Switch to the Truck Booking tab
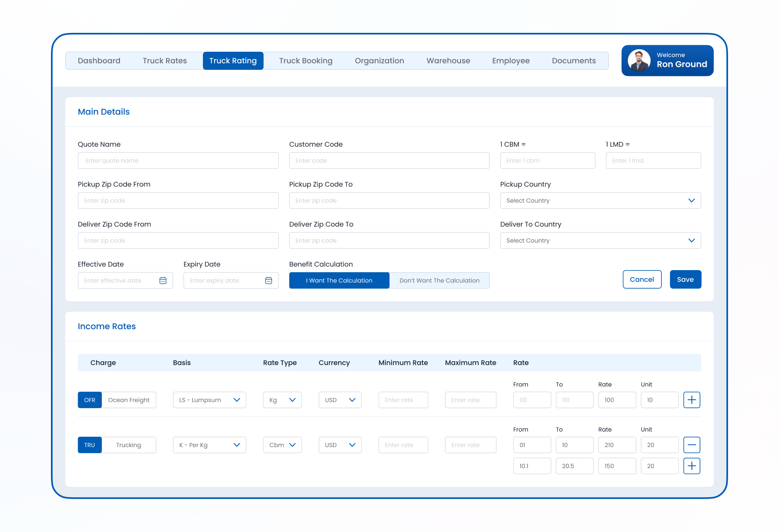 (x=306, y=61)
